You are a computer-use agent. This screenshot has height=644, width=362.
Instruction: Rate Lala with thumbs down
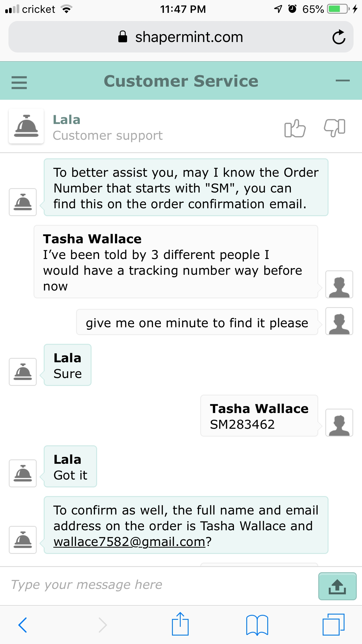coord(335,128)
